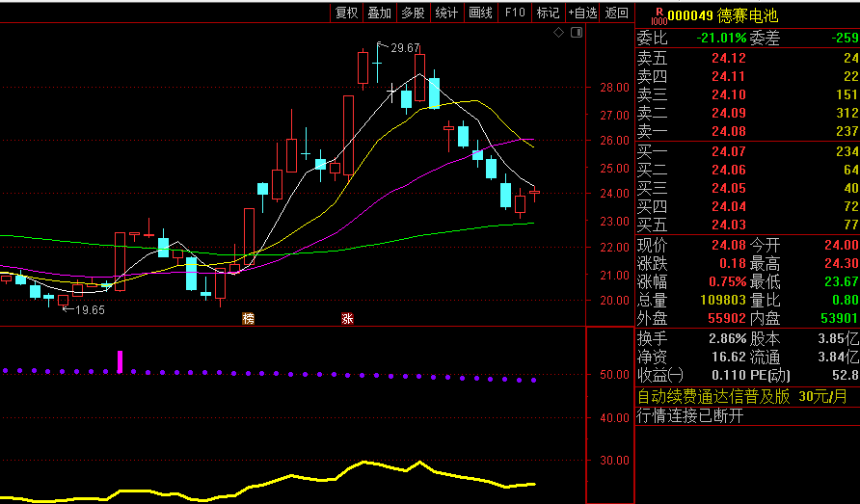Click the magenta bar in indicator panel

click(121, 362)
